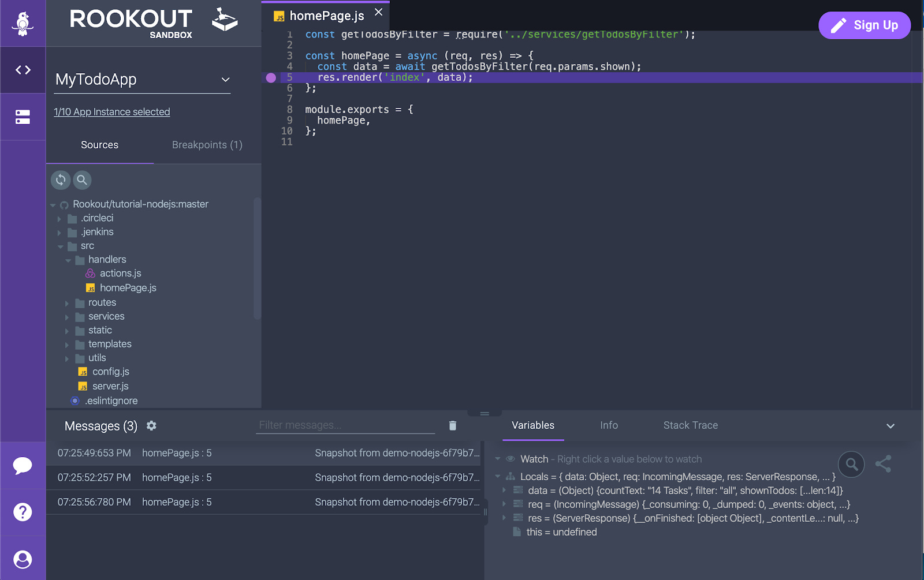Viewport: 924px width, 580px height.
Task: Open the chat support icon
Action: (23, 465)
